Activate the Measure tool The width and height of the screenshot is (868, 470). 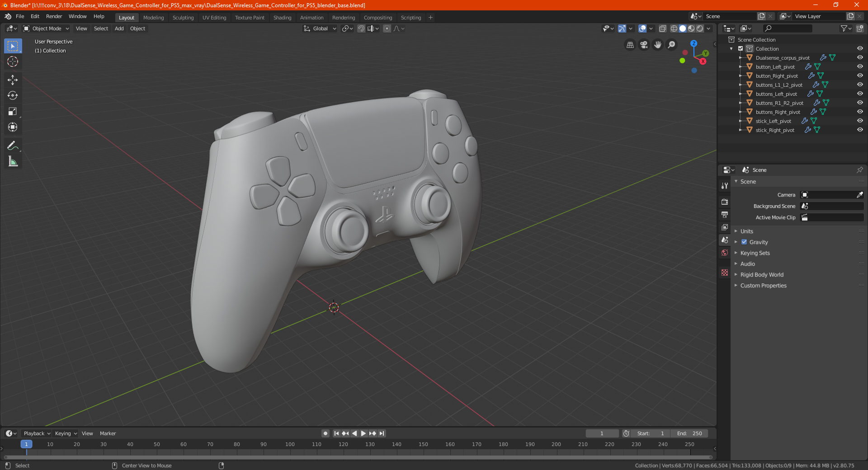[13, 161]
